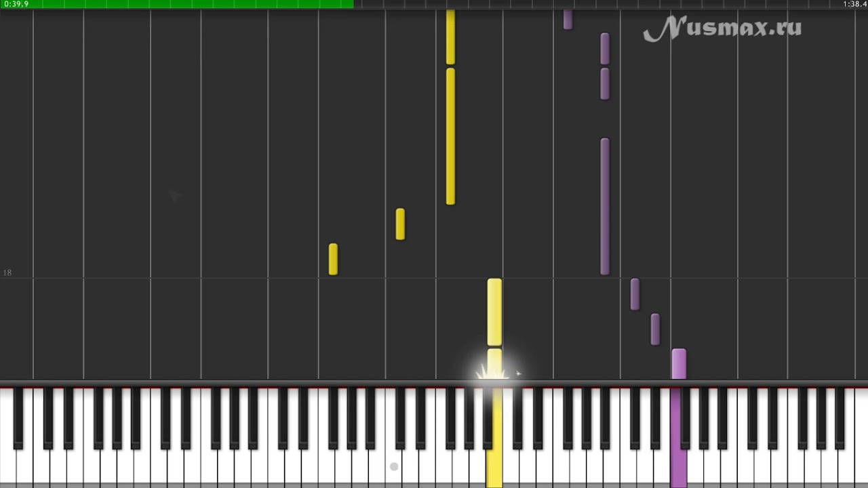868x488 pixels.
Task: Click the short yellow note at the top edge
Action: pos(450,37)
